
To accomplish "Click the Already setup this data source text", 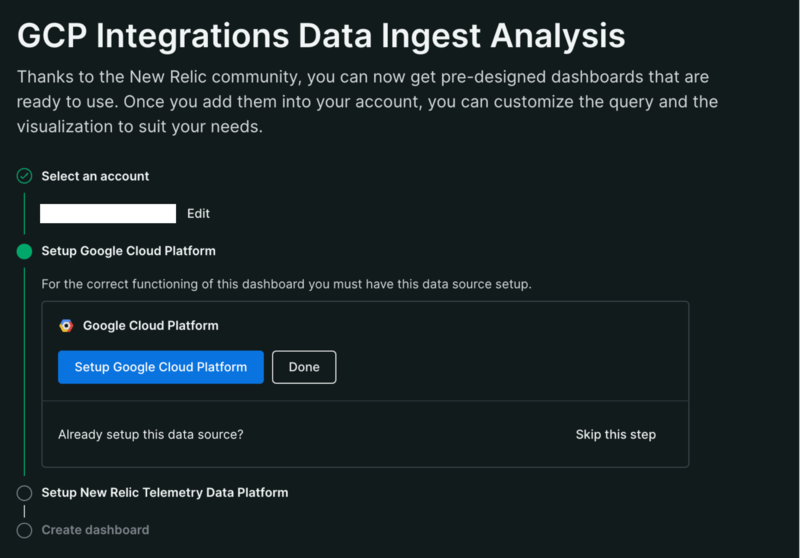I will pyautogui.click(x=151, y=435).
